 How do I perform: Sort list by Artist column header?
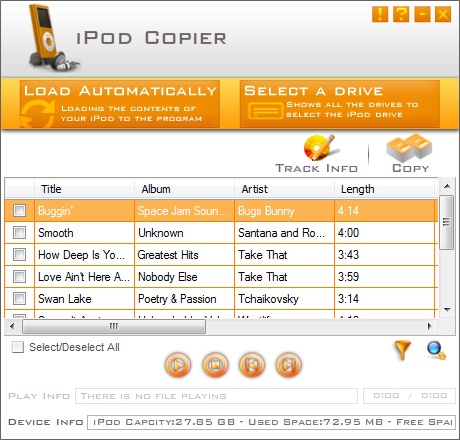284,189
